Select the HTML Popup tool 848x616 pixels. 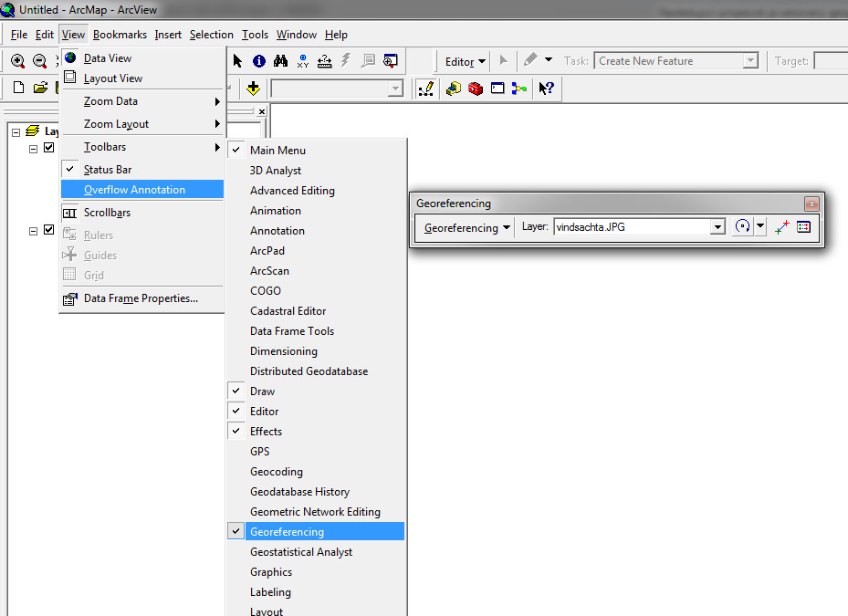pos(368,60)
